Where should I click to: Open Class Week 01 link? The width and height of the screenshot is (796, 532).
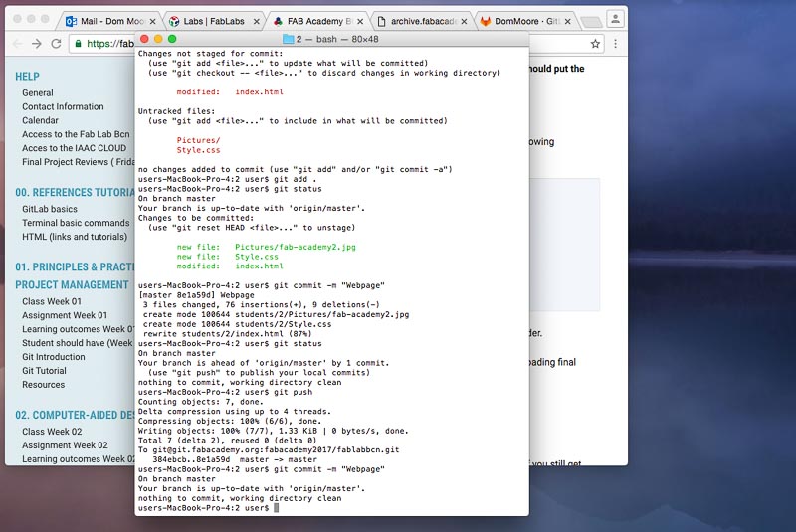click(52, 301)
